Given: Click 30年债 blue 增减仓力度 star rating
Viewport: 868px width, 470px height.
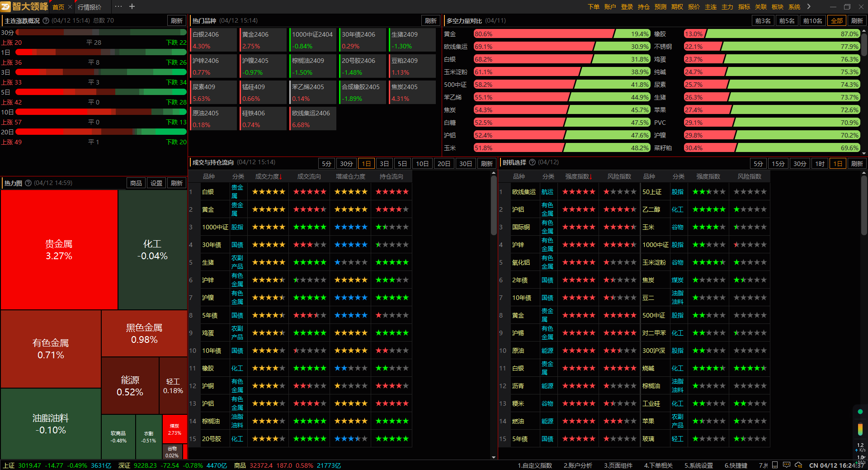Looking at the screenshot, I should pyautogui.click(x=351, y=245).
